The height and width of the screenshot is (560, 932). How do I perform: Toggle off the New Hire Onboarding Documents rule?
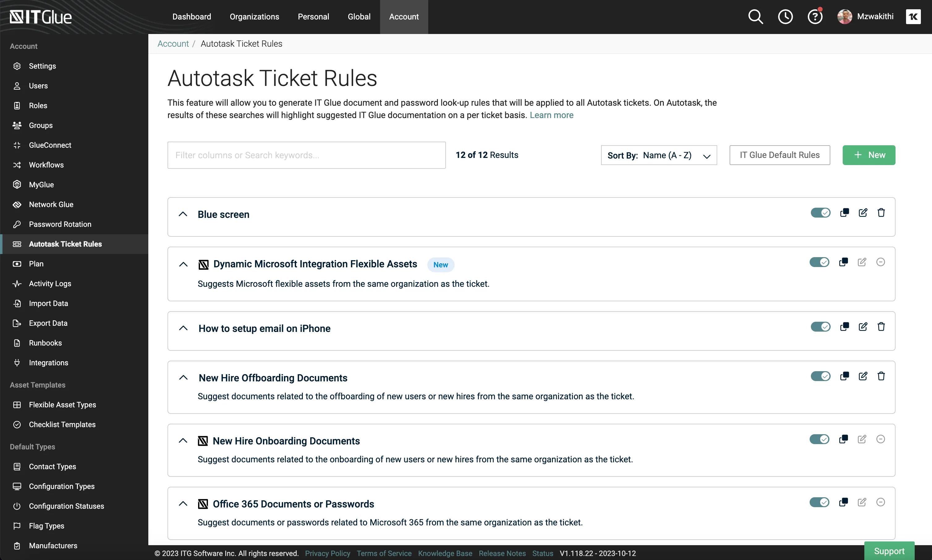[819, 439]
